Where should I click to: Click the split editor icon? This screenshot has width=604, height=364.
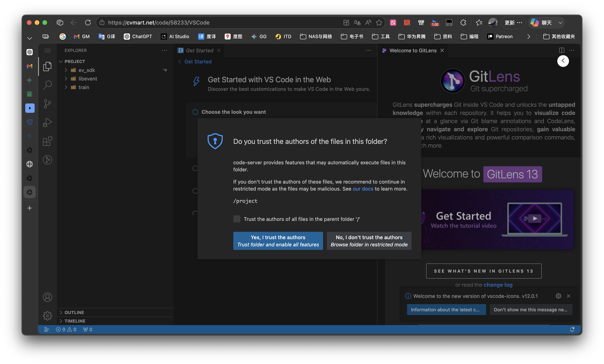(562, 50)
